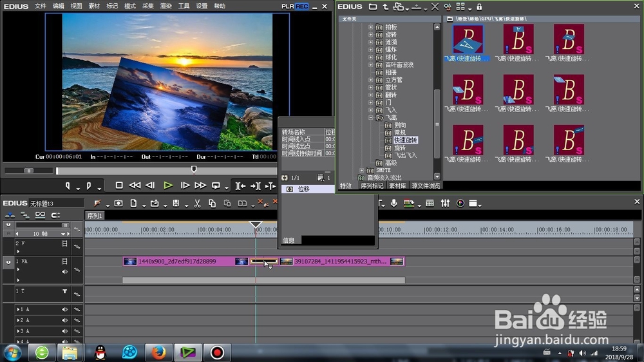Click the Paste icon in timeline toolbar
The height and width of the screenshot is (362, 644).
tap(227, 203)
